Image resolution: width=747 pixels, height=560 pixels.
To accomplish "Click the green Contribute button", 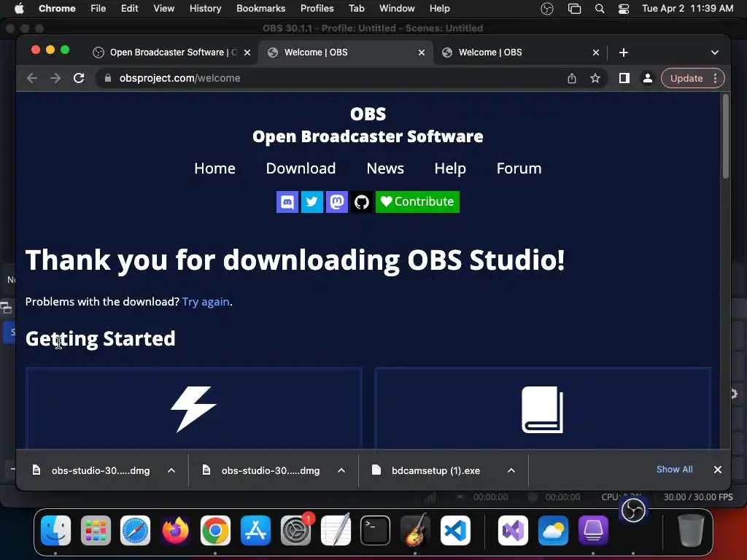I will click(417, 202).
